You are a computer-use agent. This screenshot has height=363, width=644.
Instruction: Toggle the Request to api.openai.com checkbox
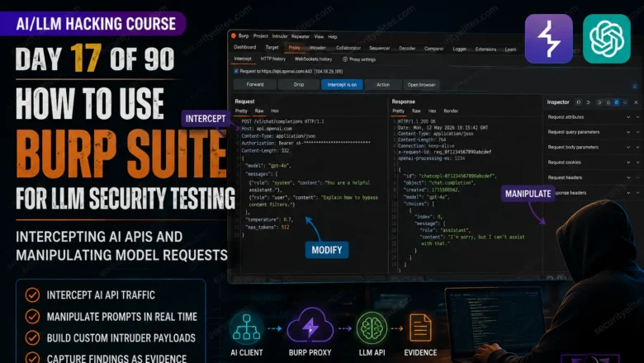(x=236, y=71)
